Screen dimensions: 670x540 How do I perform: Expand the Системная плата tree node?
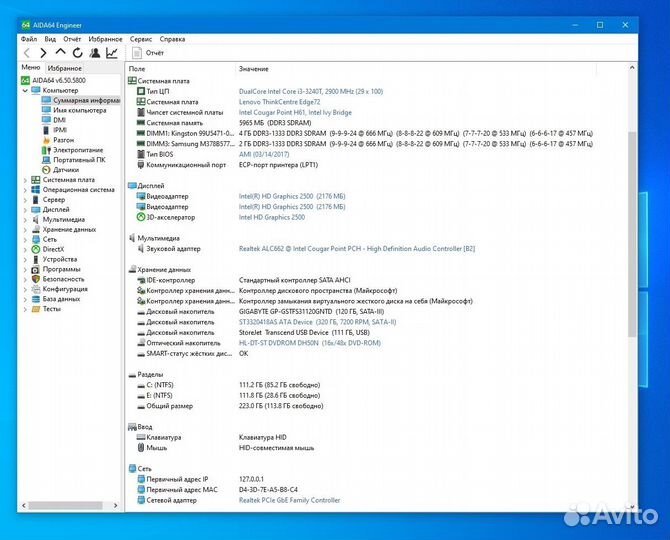point(25,180)
